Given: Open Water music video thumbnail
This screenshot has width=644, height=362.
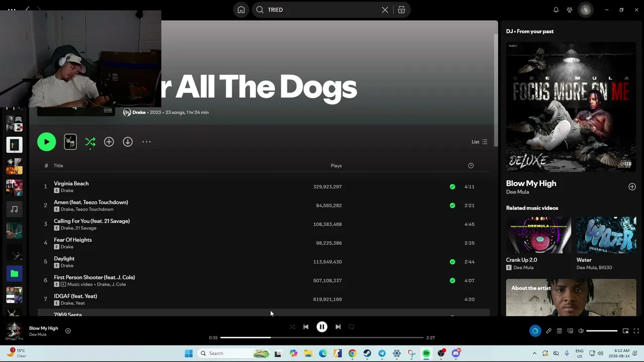Looking at the screenshot, I should point(606,235).
